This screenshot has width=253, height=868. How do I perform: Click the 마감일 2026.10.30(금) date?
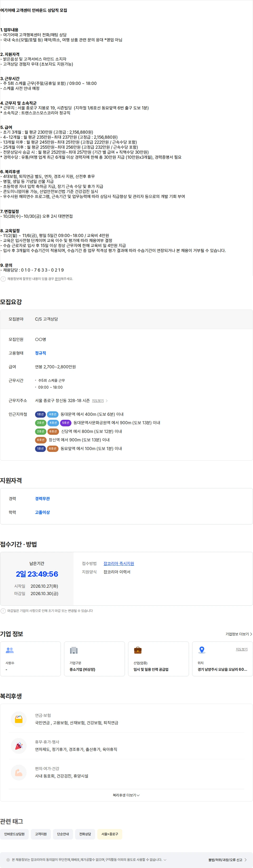45,593
